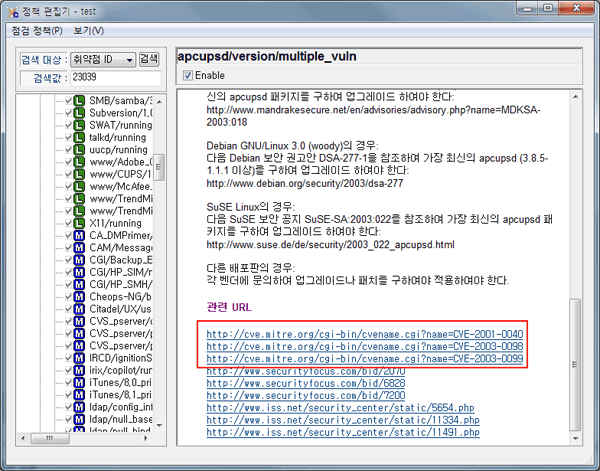Image resolution: width=600 pixels, height=471 pixels.
Task: Click the M icon beside ldap/null_base
Action: pyautogui.click(x=79, y=419)
